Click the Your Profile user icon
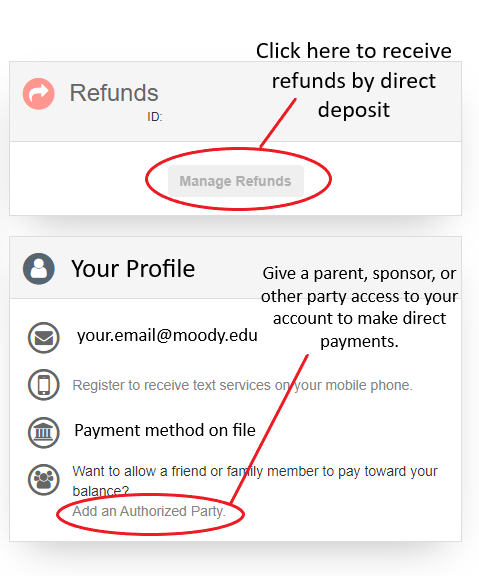This screenshot has width=479, height=576. click(39, 269)
